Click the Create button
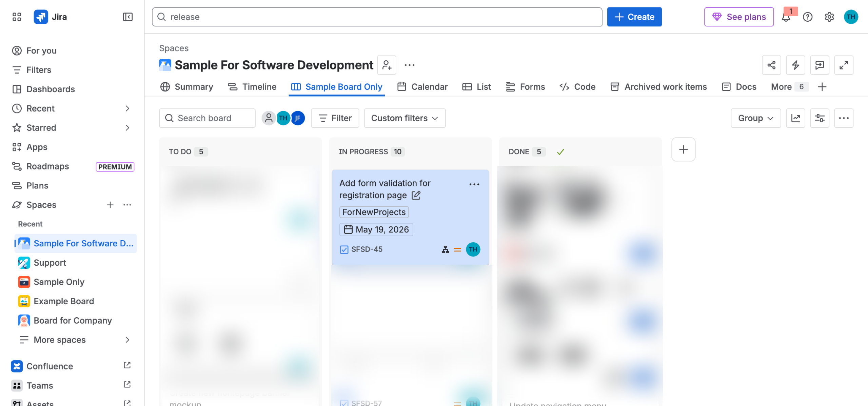The height and width of the screenshot is (406, 868). 634,17
